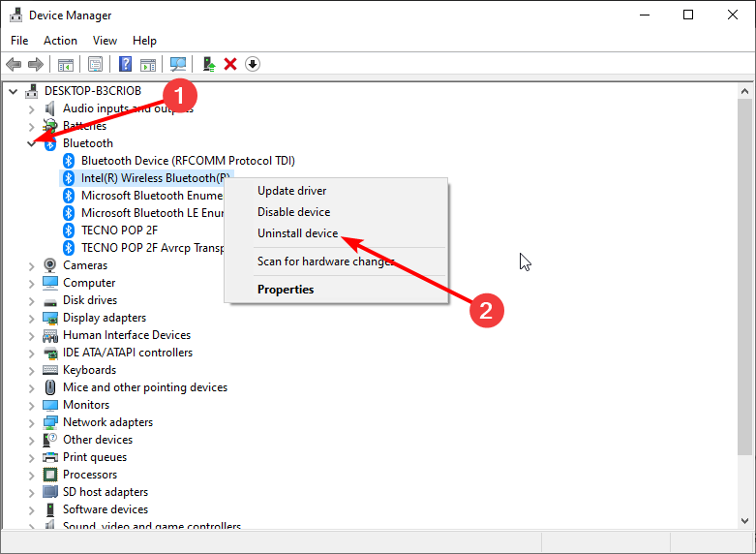Image resolution: width=756 pixels, height=554 pixels.
Task: Choose Disable device from context menu
Action: click(x=336, y=212)
